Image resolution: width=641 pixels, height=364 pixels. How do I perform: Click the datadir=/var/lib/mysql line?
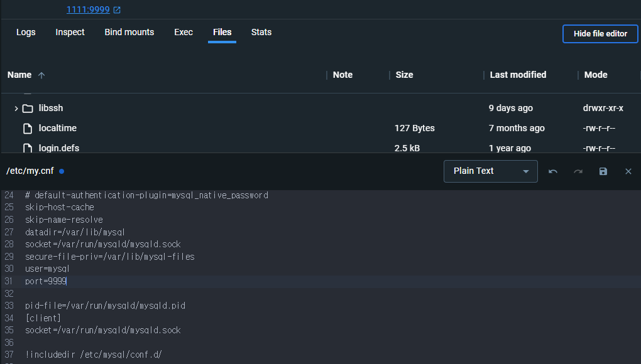coord(75,232)
